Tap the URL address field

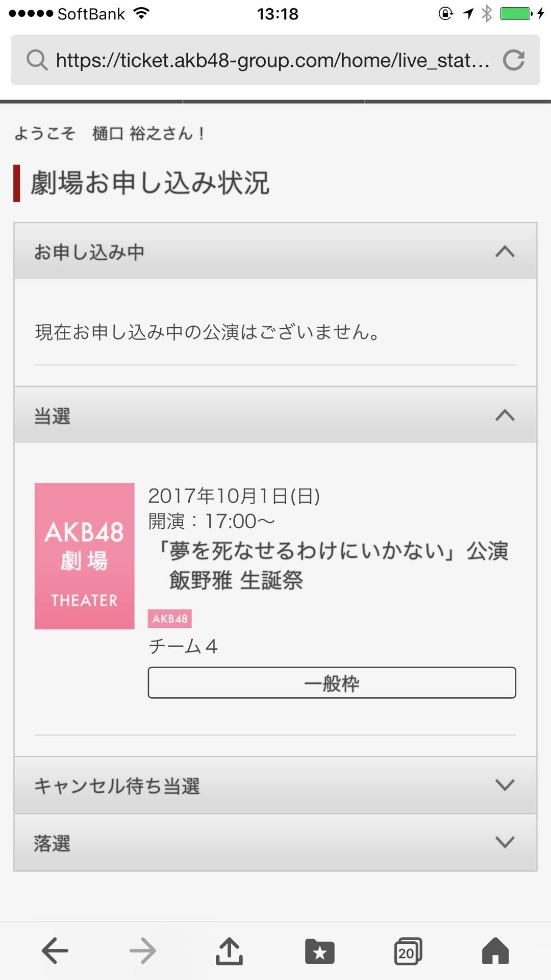coord(272,60)
